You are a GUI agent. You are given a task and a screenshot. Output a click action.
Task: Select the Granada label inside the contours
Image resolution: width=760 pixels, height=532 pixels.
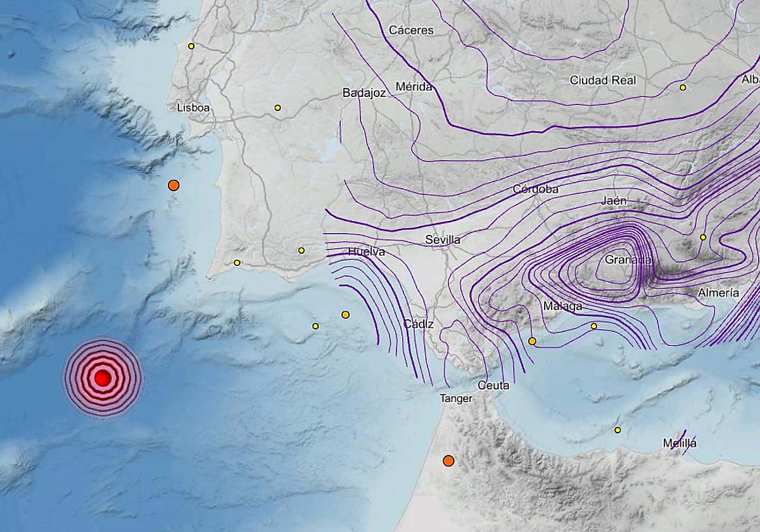click(627, 260)
